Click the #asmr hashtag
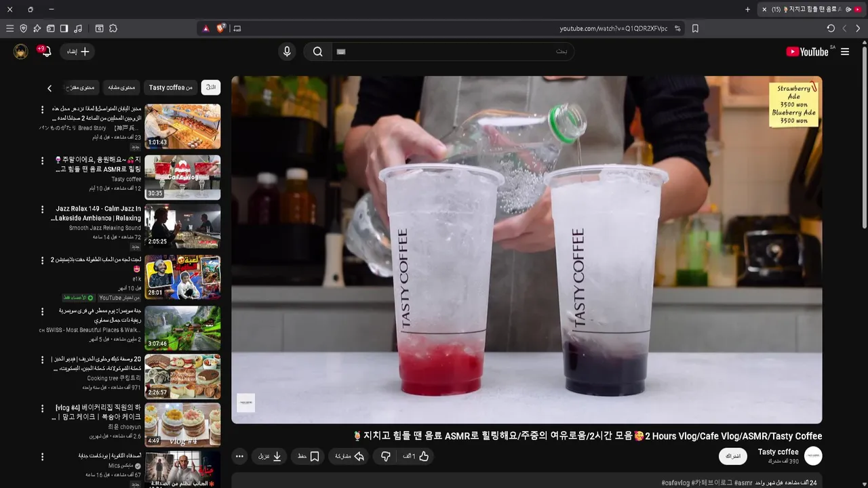 tap(743, 483)
